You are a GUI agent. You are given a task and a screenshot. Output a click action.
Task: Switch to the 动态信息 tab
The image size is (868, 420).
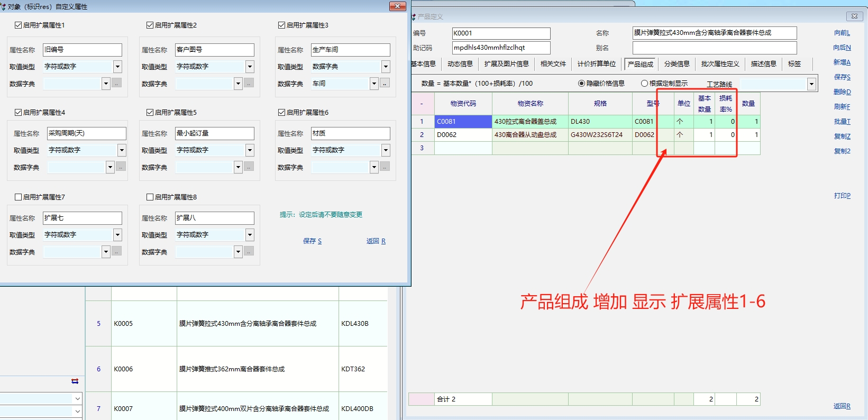[x=460, y=64]
